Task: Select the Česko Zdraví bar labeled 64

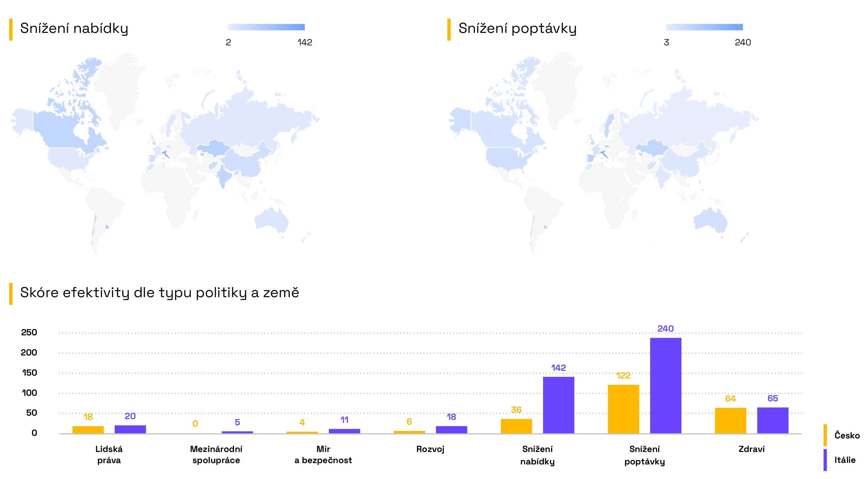Action: click(730, 420)
